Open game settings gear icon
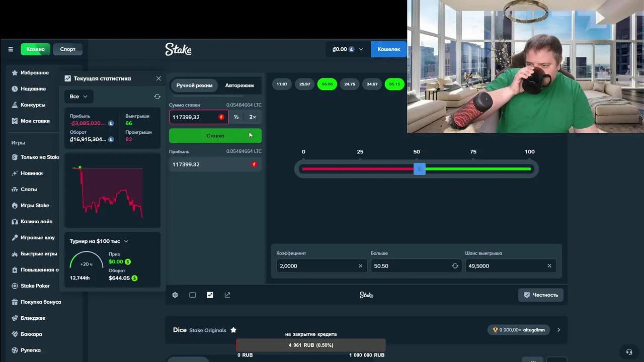Screen dimensions: 644x362 175,295
